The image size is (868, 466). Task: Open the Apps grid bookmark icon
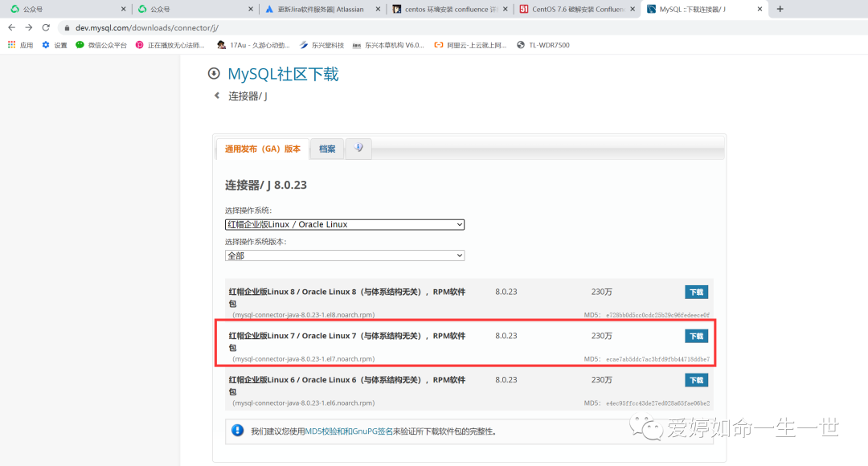pyautogui.click(x=11, y=45)
